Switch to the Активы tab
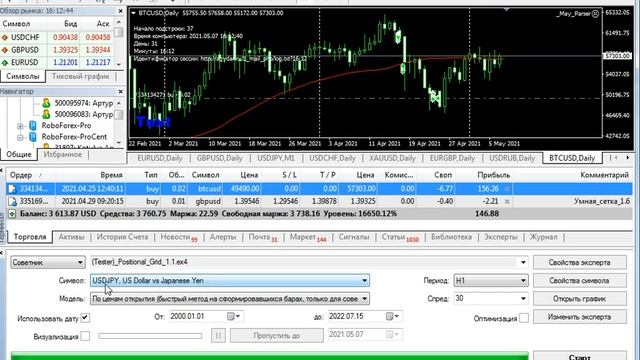 [71, 237]
